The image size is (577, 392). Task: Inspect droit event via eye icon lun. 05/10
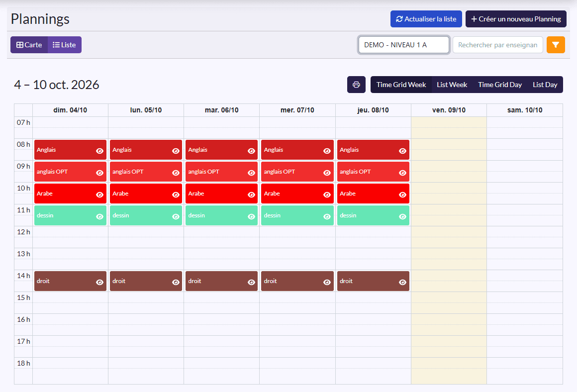176,283
